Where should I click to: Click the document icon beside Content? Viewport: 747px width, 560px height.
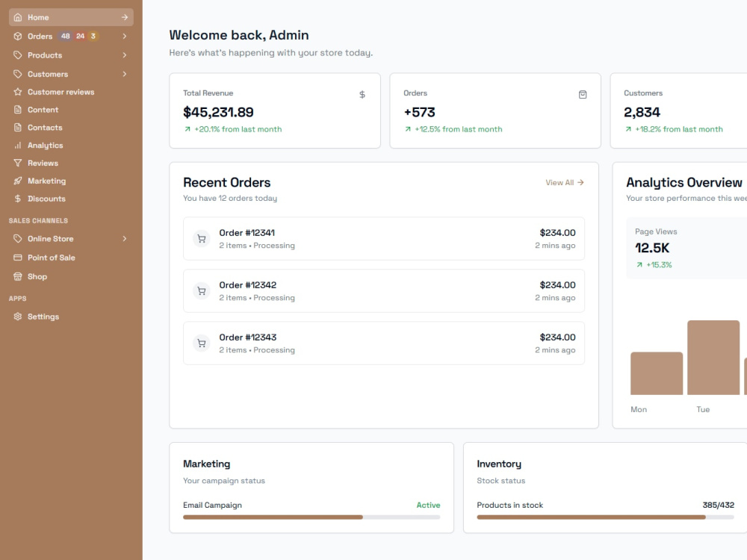click(x=18, y=110)
